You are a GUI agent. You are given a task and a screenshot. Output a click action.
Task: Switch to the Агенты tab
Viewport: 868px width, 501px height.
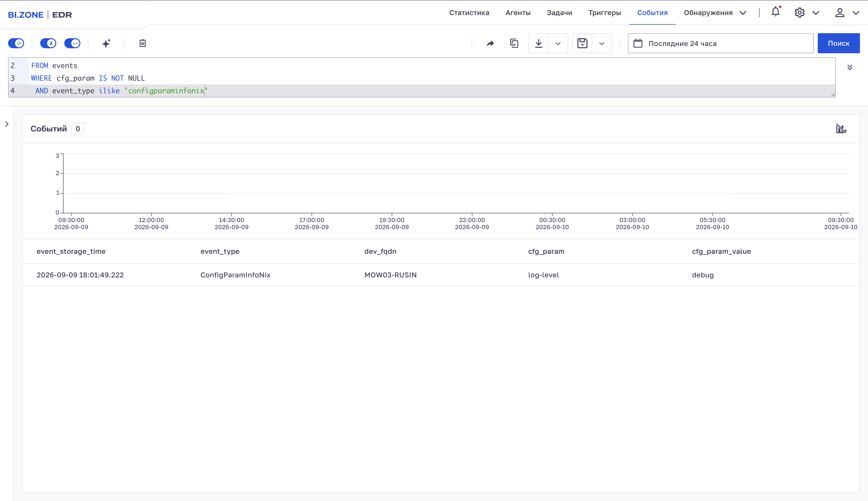[518, 13]
